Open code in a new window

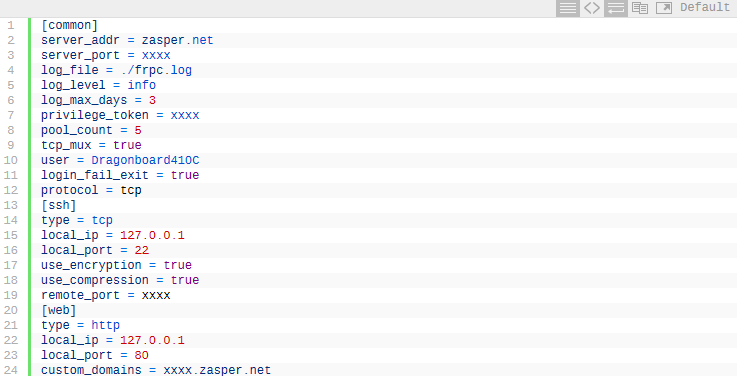coord(664,8)
